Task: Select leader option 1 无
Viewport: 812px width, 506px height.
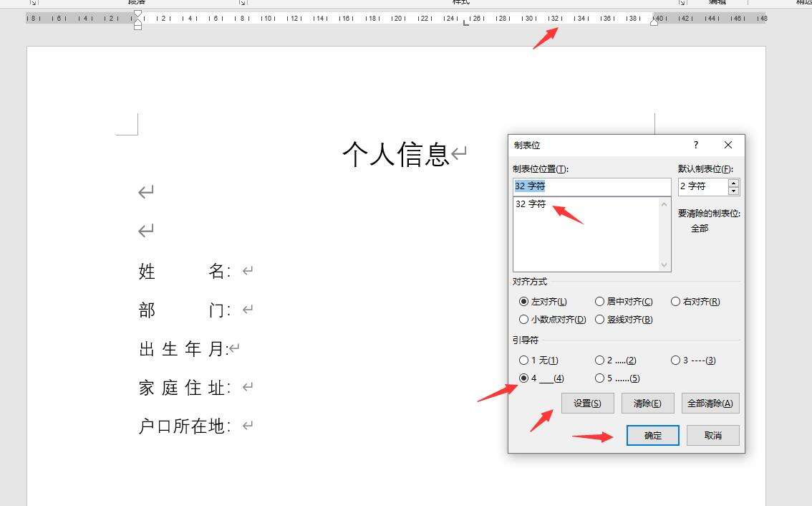Action: point(524,361)
